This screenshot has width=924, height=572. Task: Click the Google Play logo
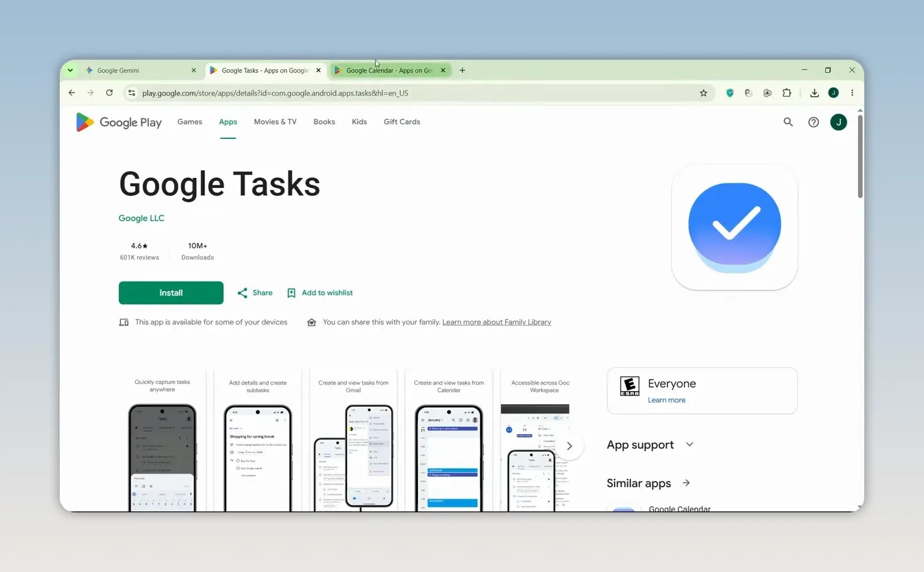pyautogui.click(x=119, y=122)
